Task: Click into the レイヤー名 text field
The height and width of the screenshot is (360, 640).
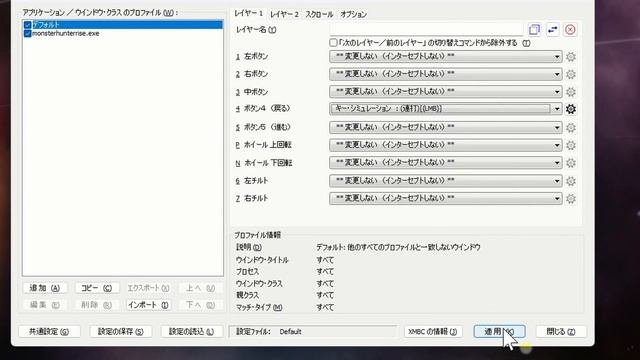Action: click(x=427, y=29)
